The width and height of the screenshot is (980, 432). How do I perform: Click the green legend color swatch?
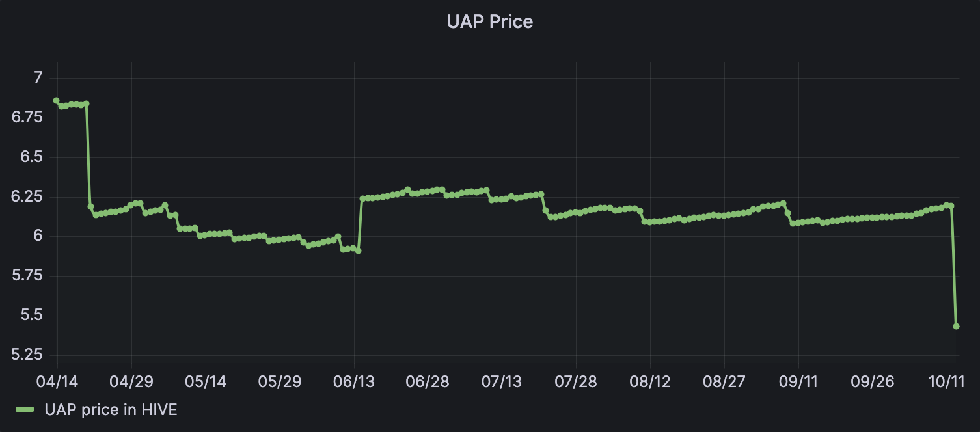(x=25, y=410)
